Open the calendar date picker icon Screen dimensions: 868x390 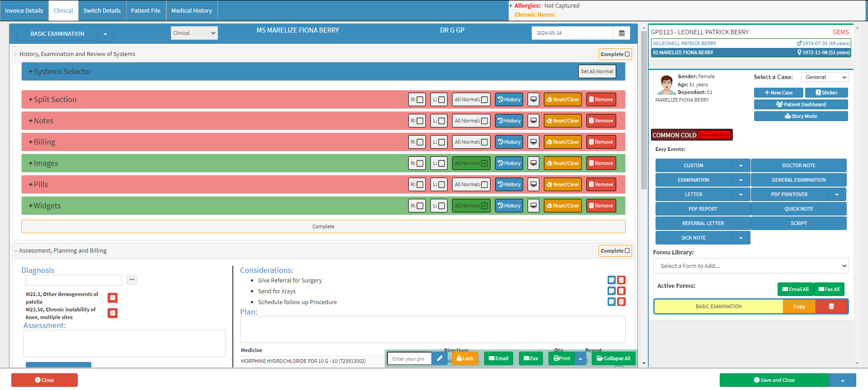pos(622,33)
